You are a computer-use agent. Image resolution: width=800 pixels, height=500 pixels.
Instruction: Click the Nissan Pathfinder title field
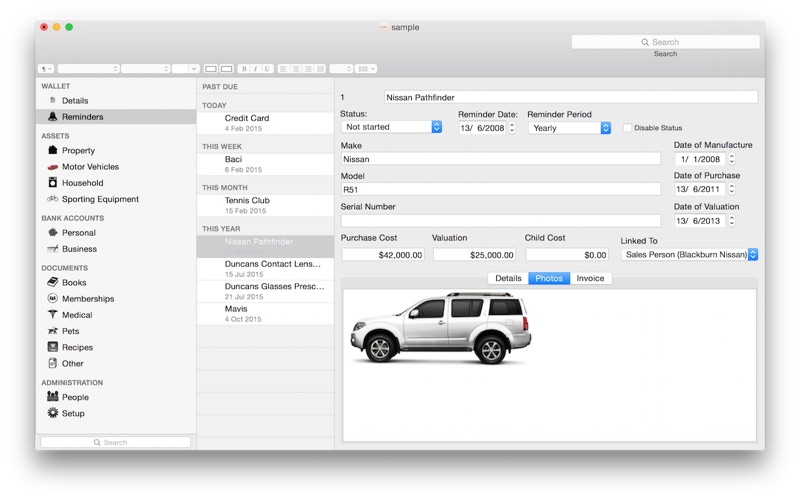tap(570, 97)
